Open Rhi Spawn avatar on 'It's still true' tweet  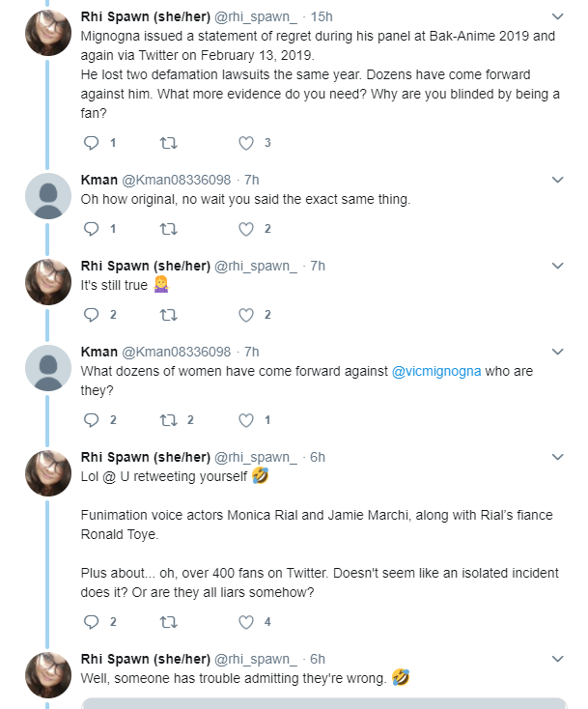pyautogui.click(x=48, y=282)
